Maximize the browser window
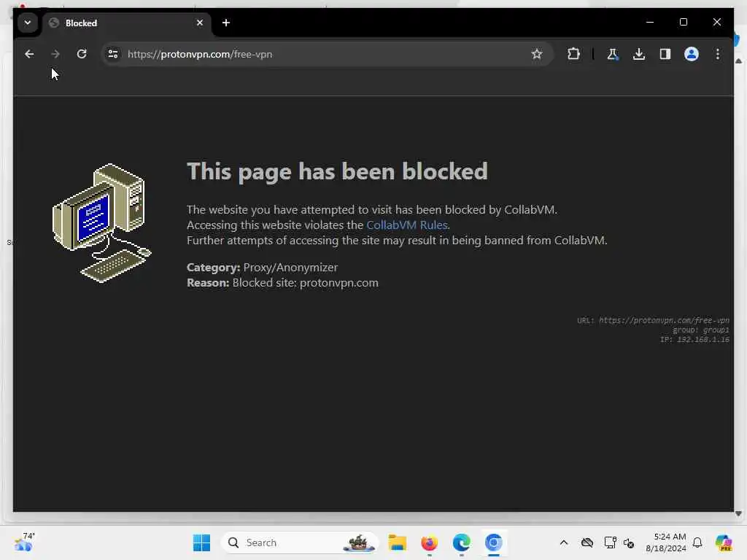This screenshot has width=747, height=560. pyautogui.click(x=684, y=22)
